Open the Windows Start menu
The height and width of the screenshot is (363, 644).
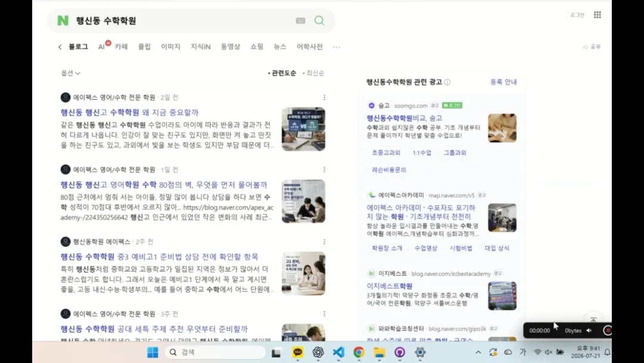[153, 352]
